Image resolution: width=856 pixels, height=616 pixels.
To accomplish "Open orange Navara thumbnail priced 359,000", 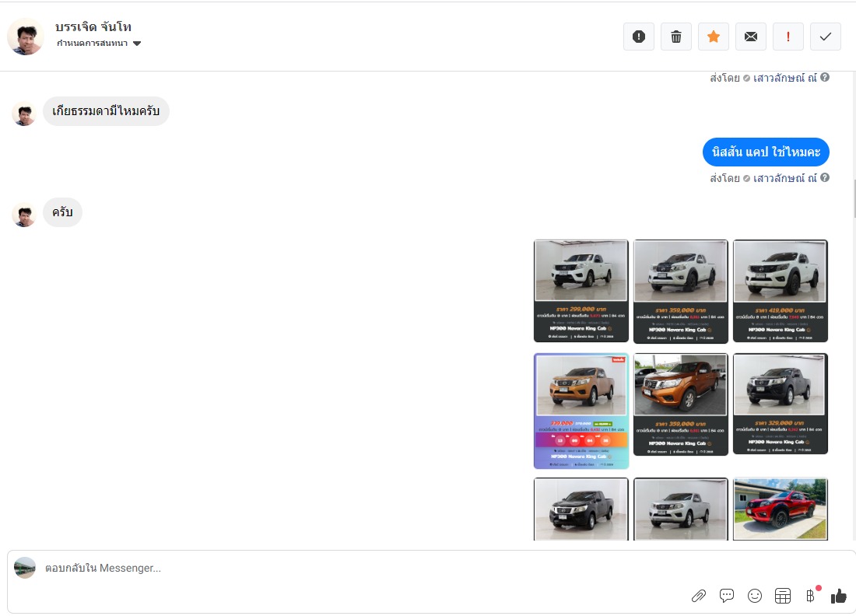I will tap(681, 404).
